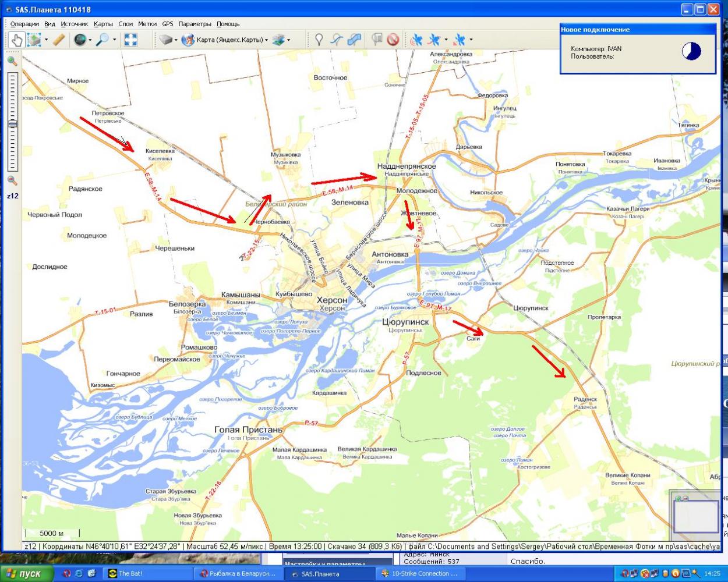Select the ruler distance measurement tool
The height and width of the screenshot is (582, 728).
[59, 40]
